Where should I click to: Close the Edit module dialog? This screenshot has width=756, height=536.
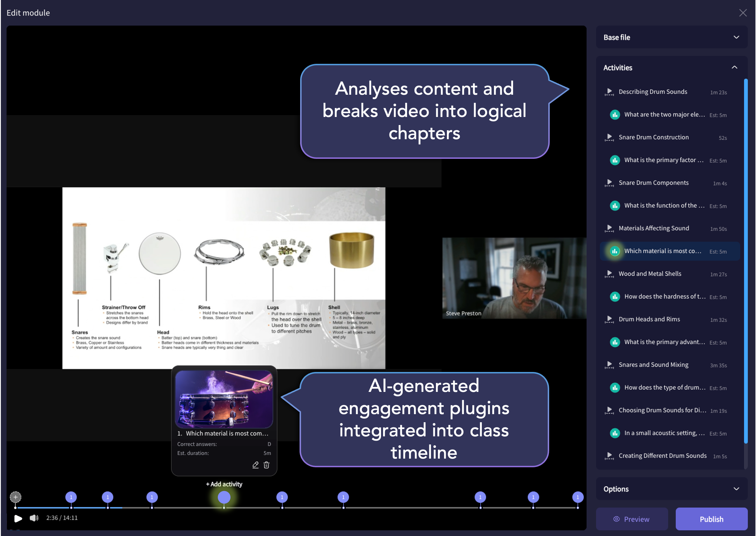click(x=743, y=13)
